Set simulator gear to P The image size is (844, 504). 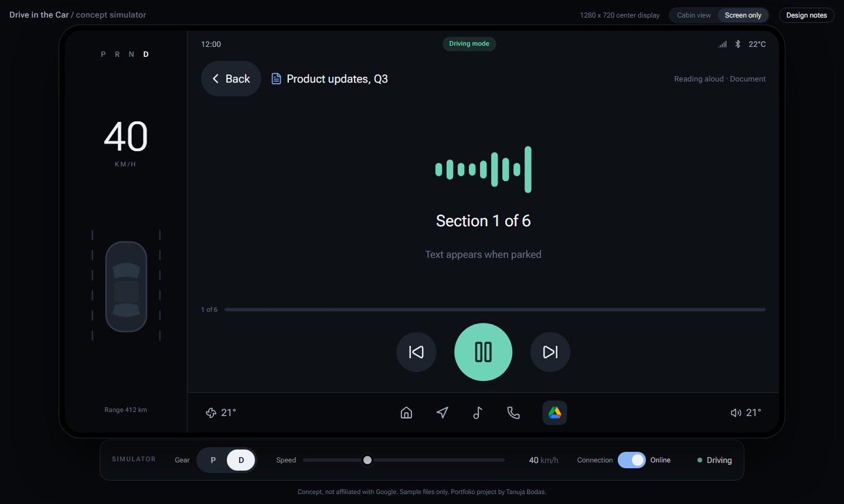pyautogui.click(x=213, y=460)
